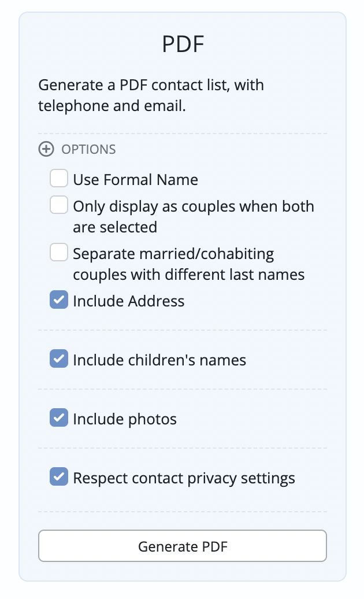Click the 'Generate a PDF contact list' text
364x599 pixels.
151,86
